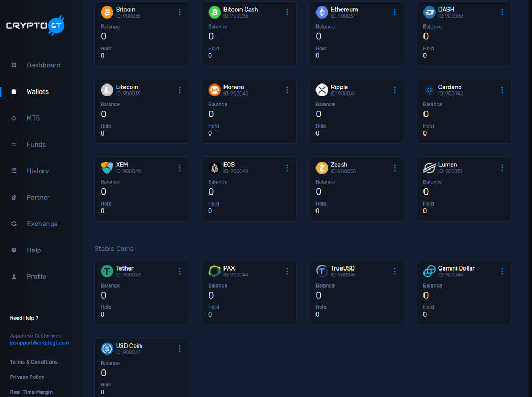Click the TrueUSD coin icon
532x397 pixels.
[322, 271]
